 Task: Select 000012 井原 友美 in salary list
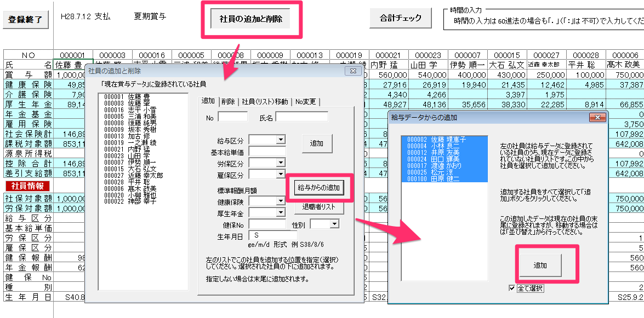444,153
